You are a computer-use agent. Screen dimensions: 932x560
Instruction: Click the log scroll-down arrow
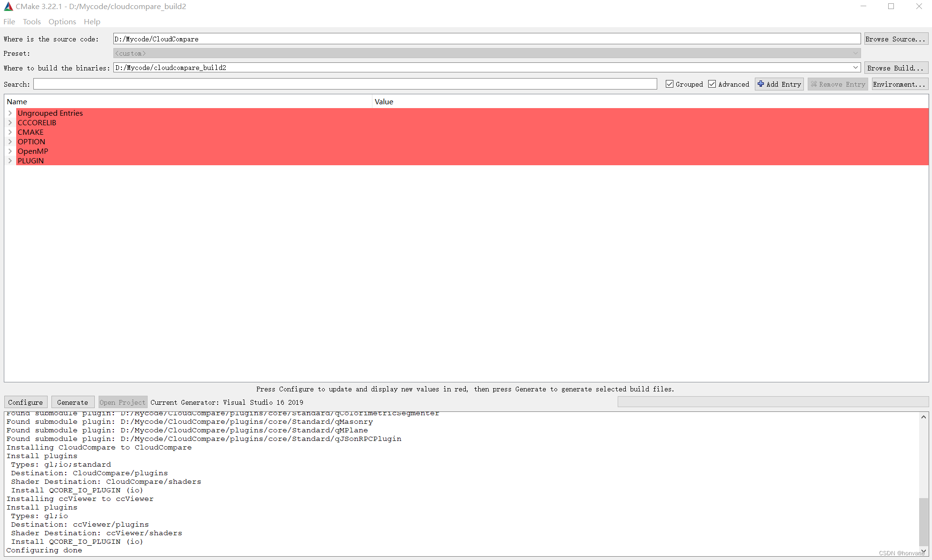click(x=923, y=551)
